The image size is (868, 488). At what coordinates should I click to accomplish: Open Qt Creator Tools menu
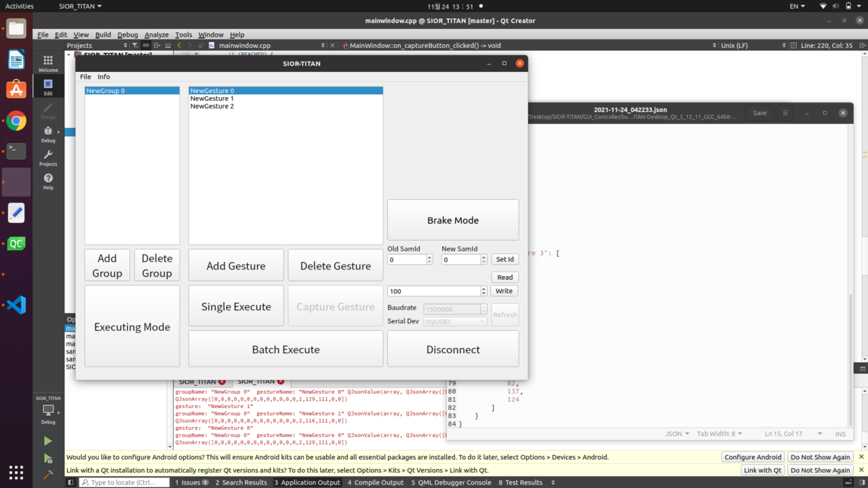[x=184, y=35]
